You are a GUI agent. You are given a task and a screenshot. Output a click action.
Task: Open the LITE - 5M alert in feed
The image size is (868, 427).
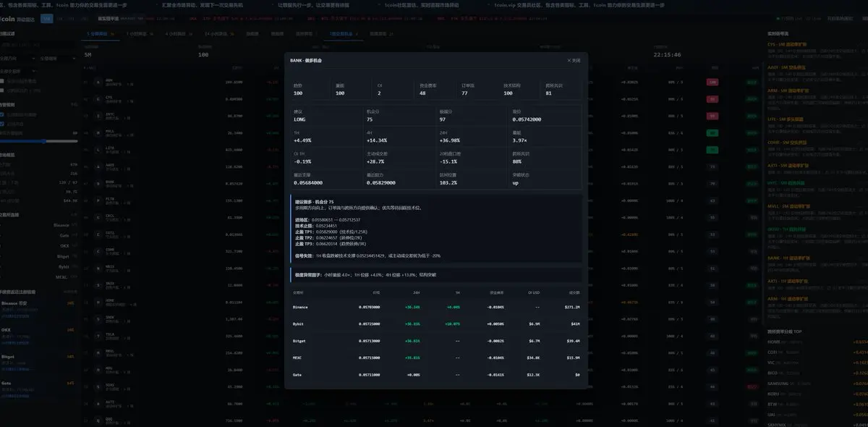tap(786, 118)
